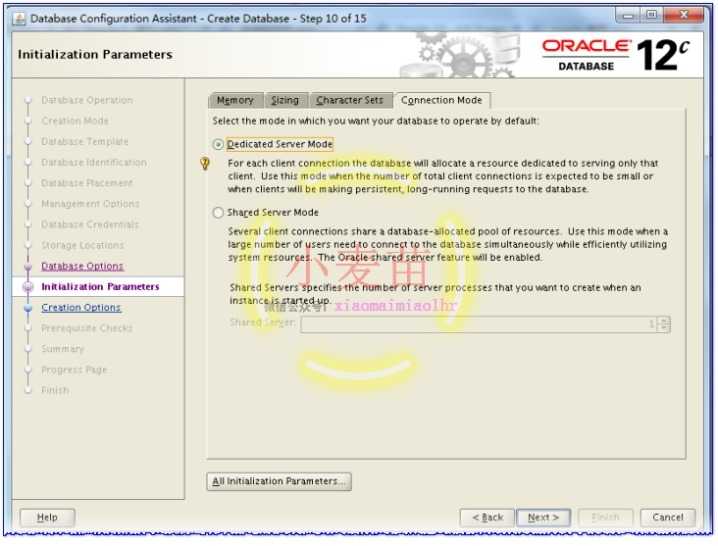Maximize the Database Configuration Assistant window

[652, 16]
